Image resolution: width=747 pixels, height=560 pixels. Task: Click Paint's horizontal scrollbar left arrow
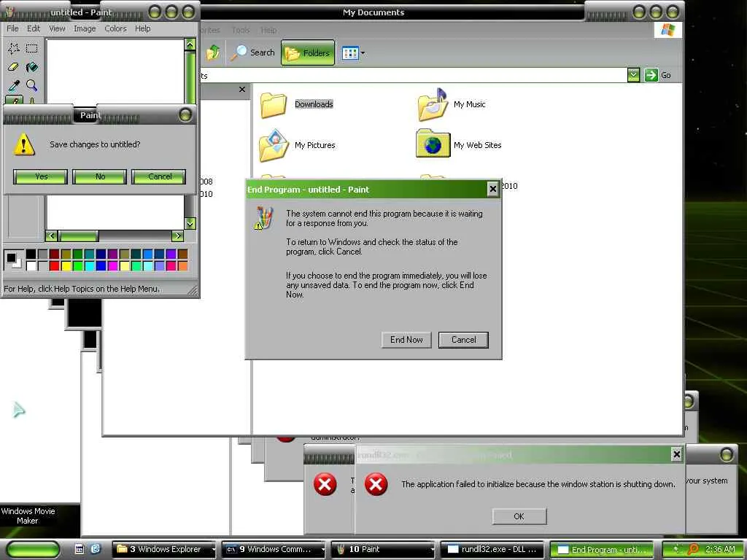click(52, 236)
